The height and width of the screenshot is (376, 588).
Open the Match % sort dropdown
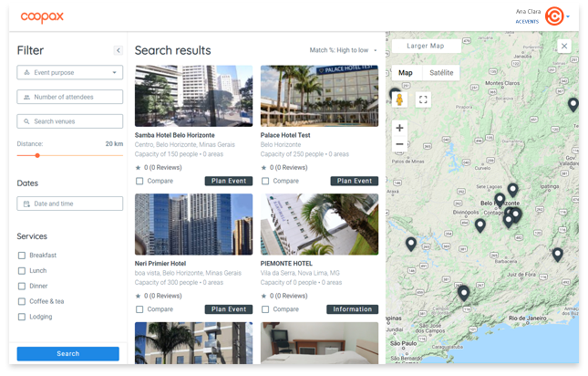tap(343, 50)
